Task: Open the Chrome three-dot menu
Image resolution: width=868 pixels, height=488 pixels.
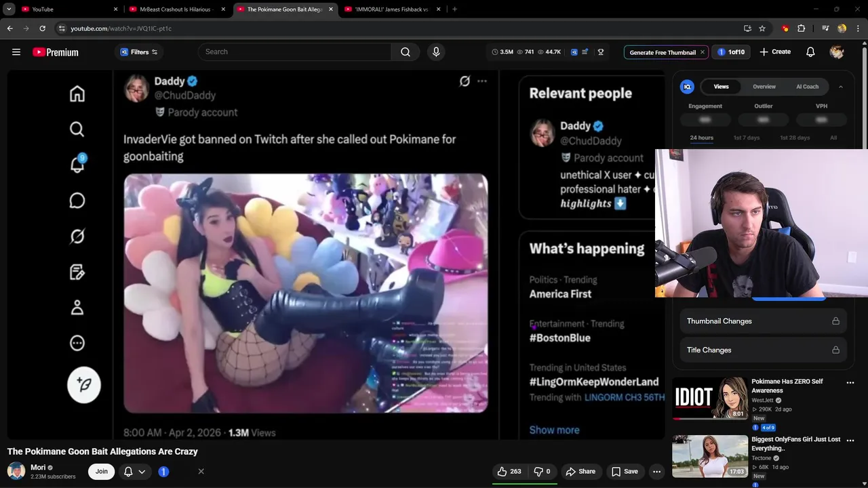Action: (858, 28)
